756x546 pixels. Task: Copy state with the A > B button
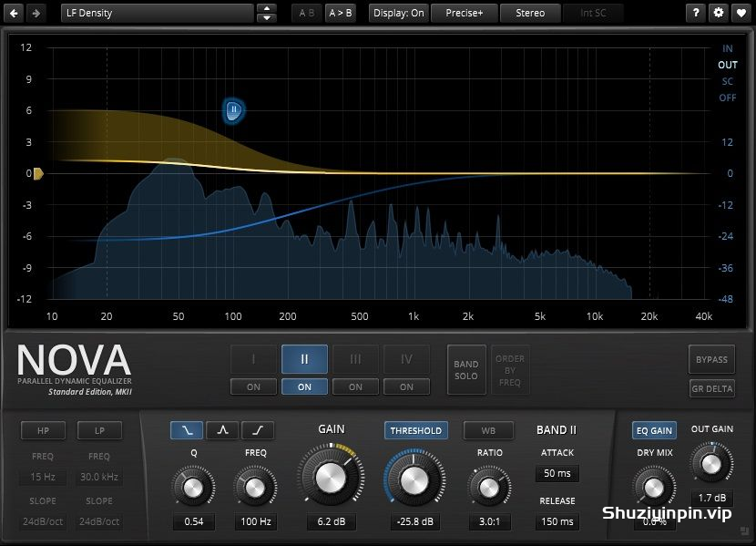[340, 13]
